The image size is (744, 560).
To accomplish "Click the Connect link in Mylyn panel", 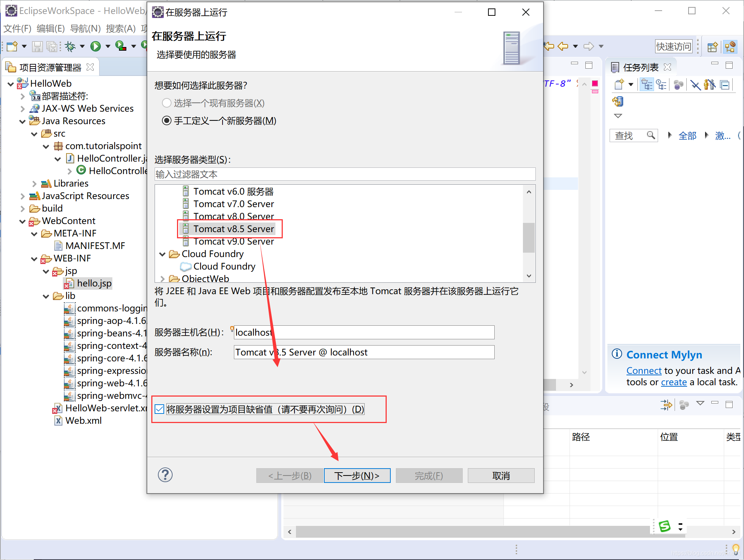I will point(643,371).
